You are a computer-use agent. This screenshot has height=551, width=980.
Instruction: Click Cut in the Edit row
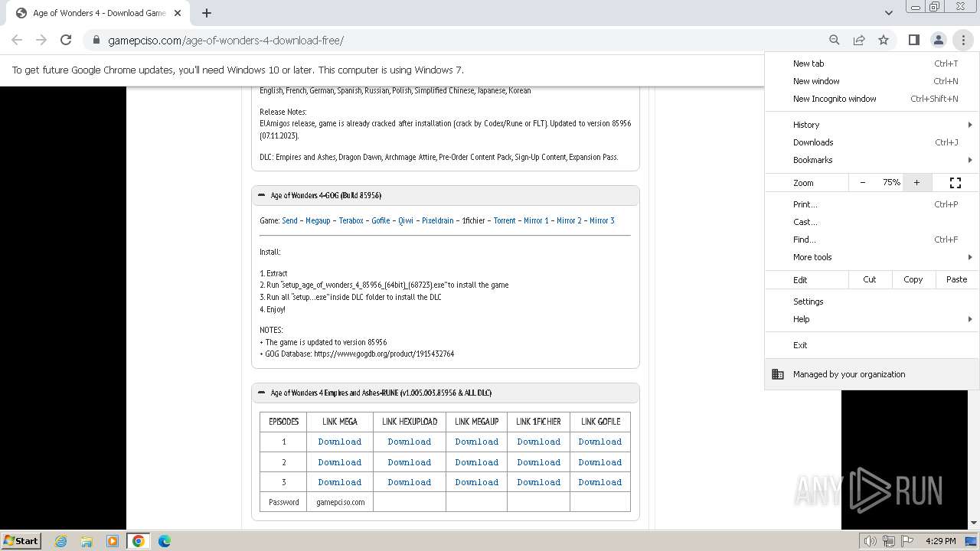pos(870,279)
